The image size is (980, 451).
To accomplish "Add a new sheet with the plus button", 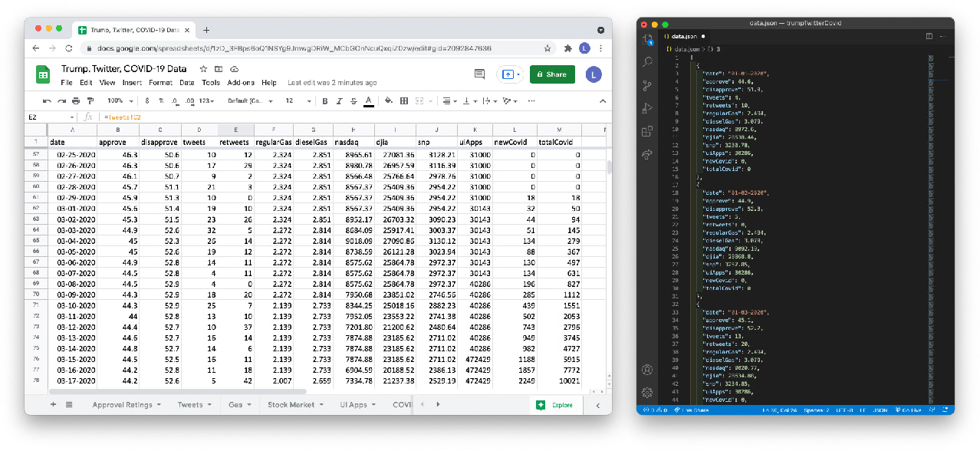I will (53, 404).
